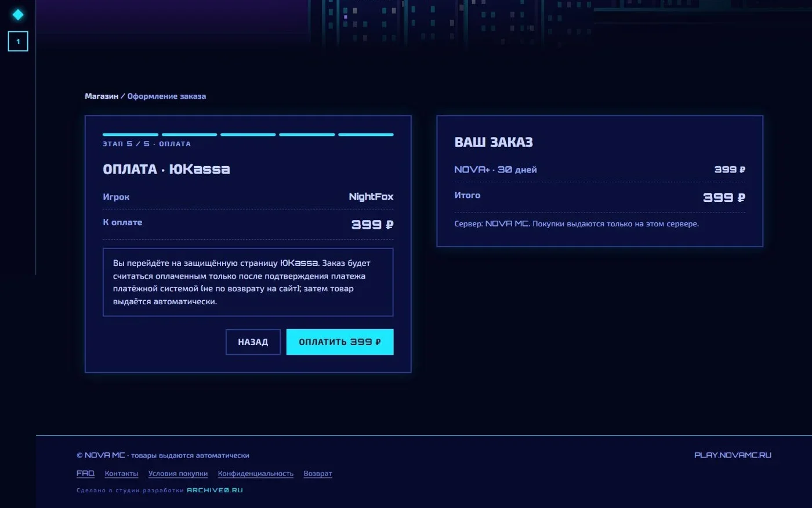Select the numbered "1" square in sidebar
Viewport: 812px width, 508px height.
18,41
